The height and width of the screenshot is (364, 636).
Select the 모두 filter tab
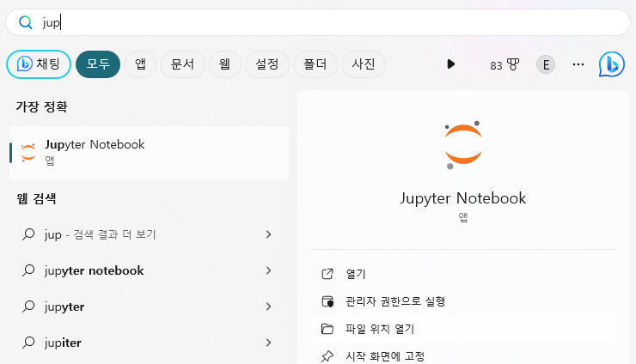pos(97,64)
